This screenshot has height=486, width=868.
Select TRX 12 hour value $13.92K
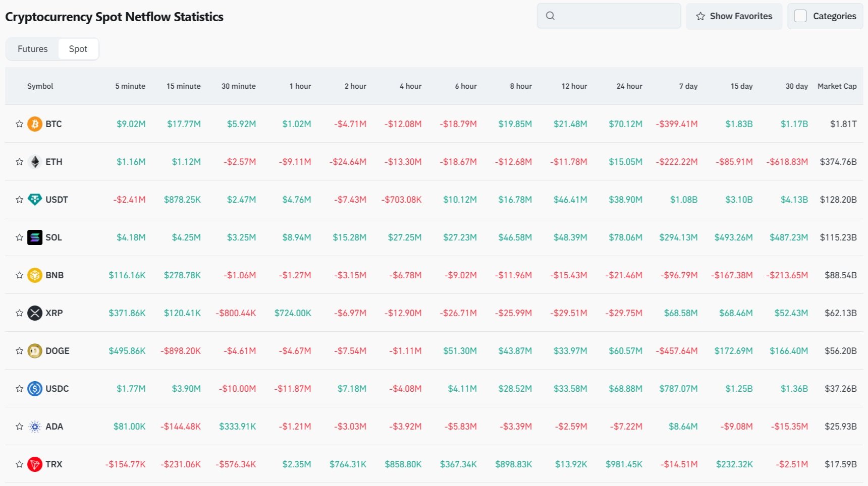click(571, 464)
